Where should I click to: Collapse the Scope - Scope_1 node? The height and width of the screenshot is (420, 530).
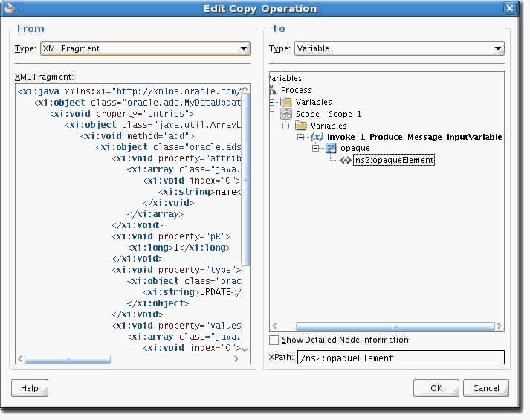click(x=271, y=114)
